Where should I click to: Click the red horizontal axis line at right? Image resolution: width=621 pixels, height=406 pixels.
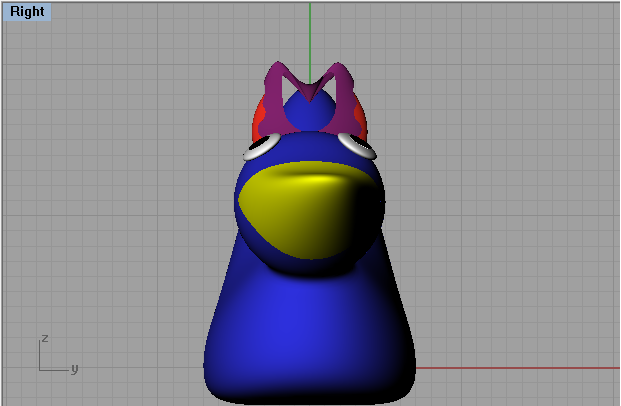click(x=520, y=367)
